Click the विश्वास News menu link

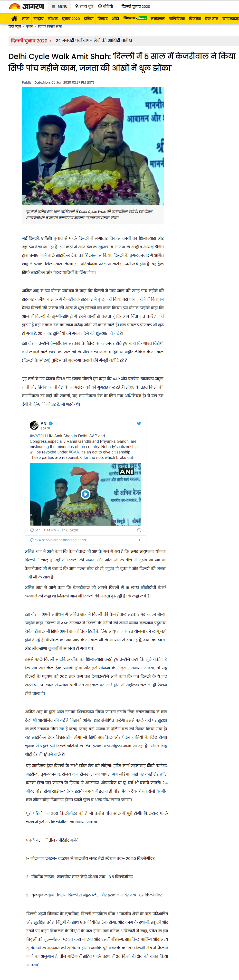[135, 18]
